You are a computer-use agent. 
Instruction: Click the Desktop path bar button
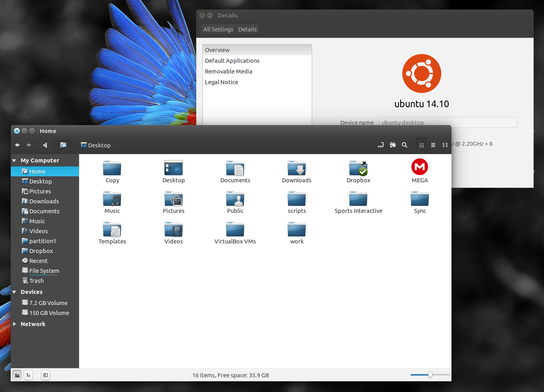pos(96,145)
